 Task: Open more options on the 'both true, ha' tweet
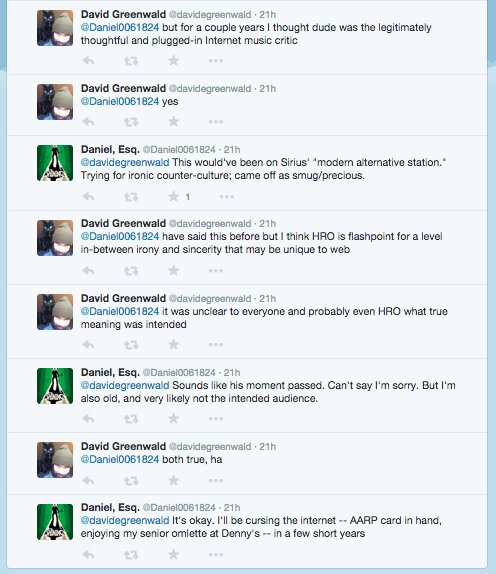click(216, 480)
